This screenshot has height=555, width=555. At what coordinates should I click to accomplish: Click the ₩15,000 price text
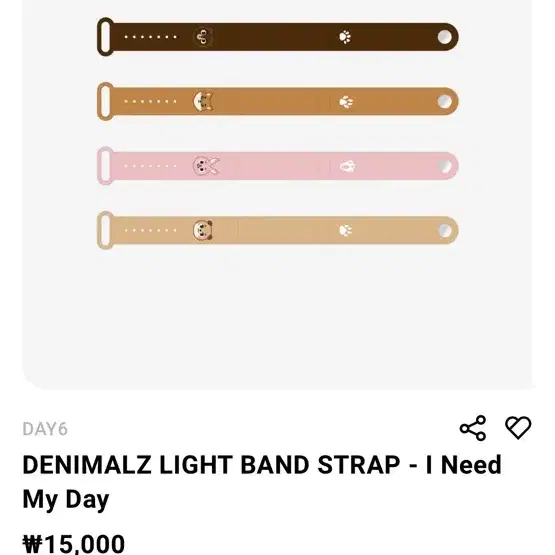click(74, 544)
